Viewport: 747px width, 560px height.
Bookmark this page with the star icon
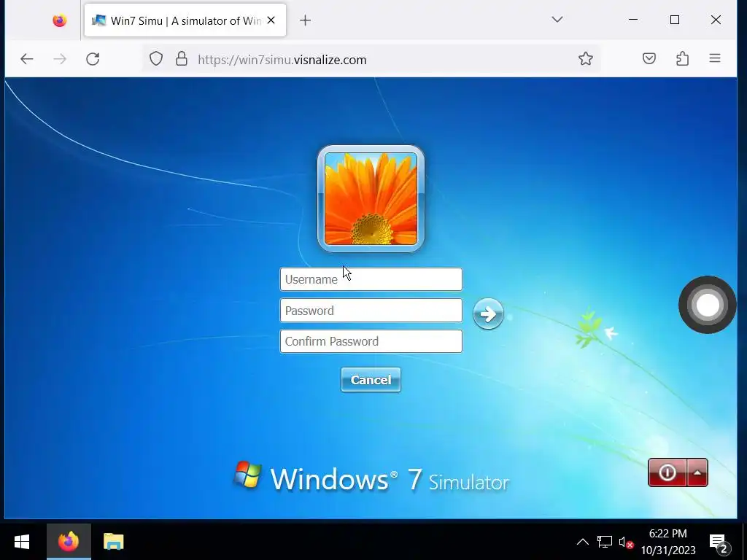point(586,58)
